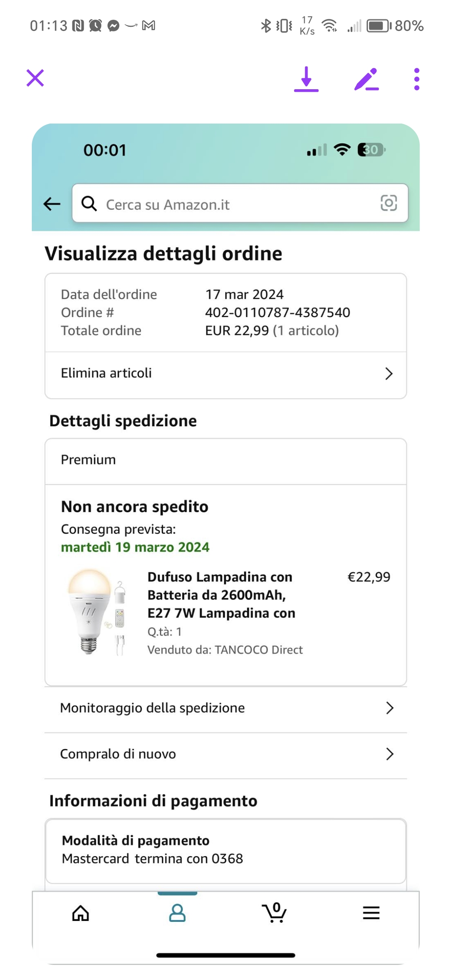Tap the back arrow beside the search bar

pyautogui.click(x=52, y=204)
